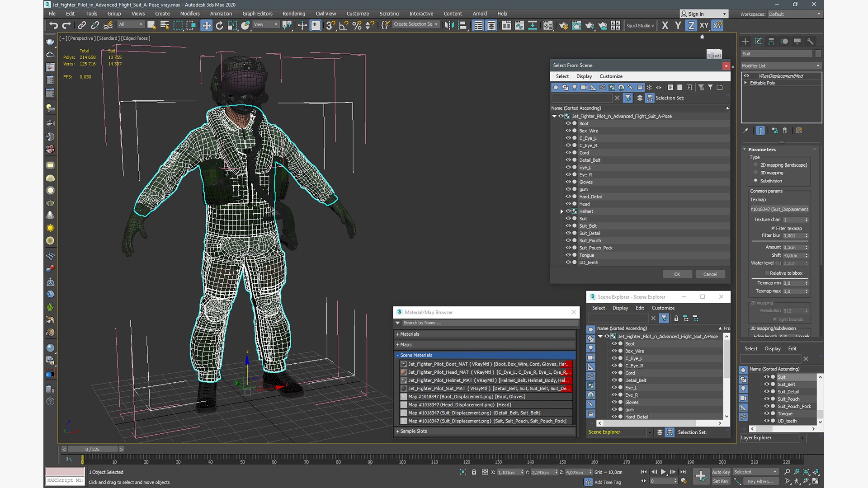The width and height of the screenshot is (868, 488).
Task: Open the selection filter All dropdown
Action: click(x=131, y=24)
